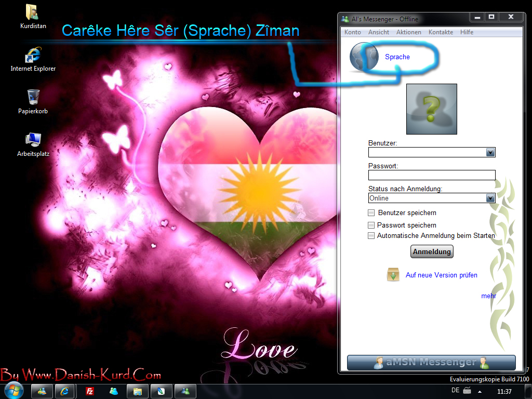Expand the Benutzer dropdown arrow
Viewport: 532px width, 399px height.
pos(490,152)
